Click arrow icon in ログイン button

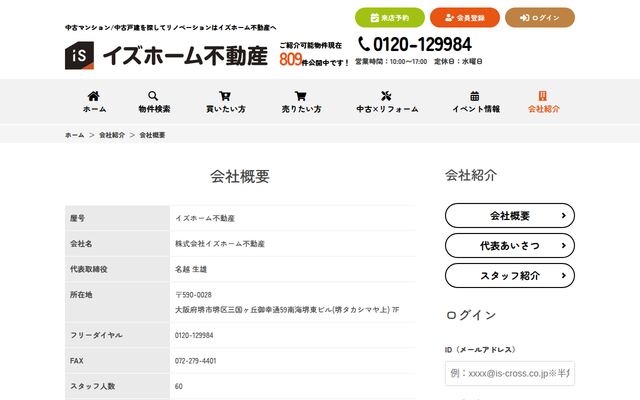524,18
